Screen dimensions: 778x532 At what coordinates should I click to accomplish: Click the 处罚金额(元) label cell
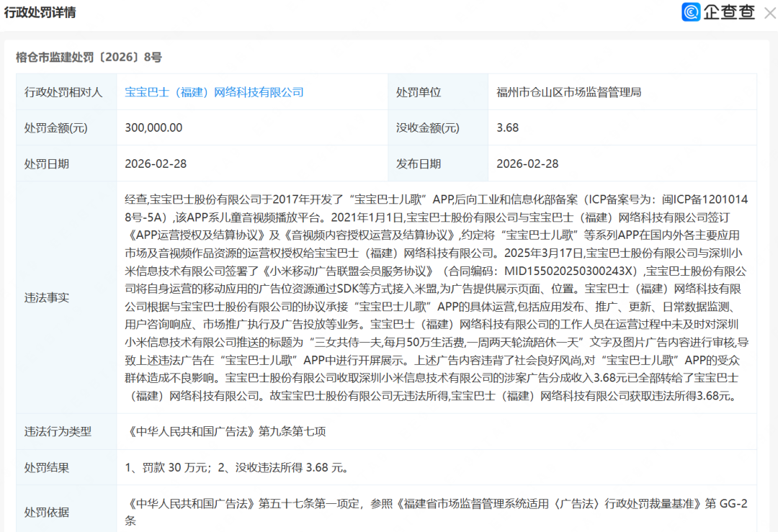click(56, 128)
